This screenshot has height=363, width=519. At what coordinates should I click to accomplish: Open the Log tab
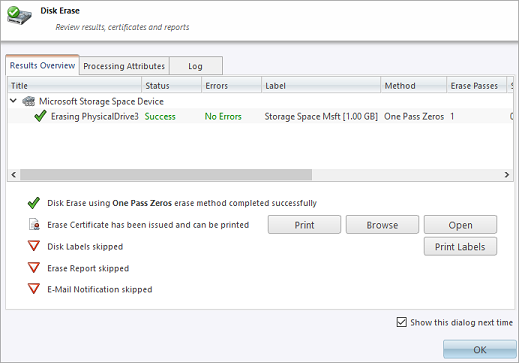coord(196,66)
